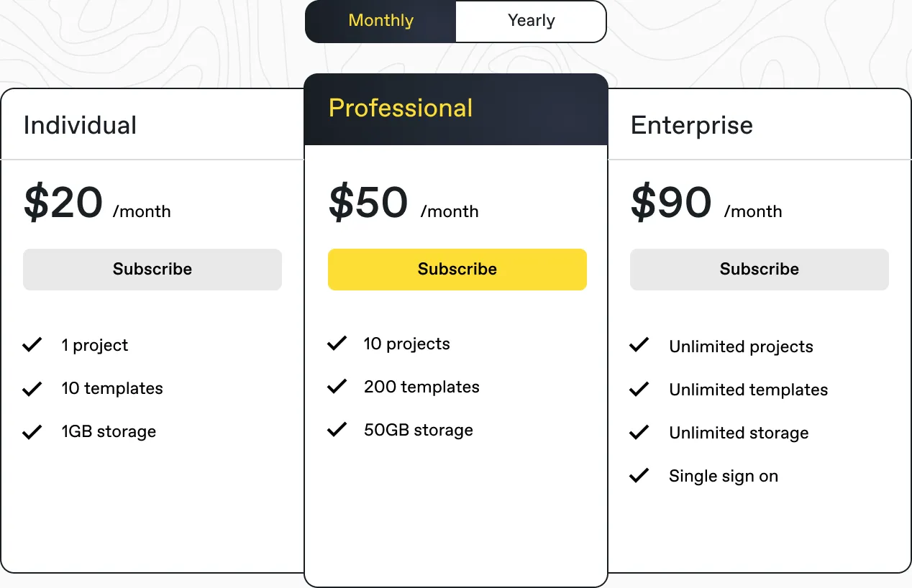Click checkmark icon beside 200 templates

coord(337,387)
